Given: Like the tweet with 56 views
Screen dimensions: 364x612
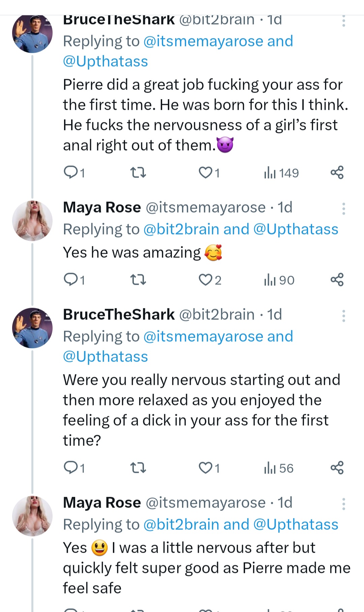Looking at the screenshot, I should click(205, 468).
